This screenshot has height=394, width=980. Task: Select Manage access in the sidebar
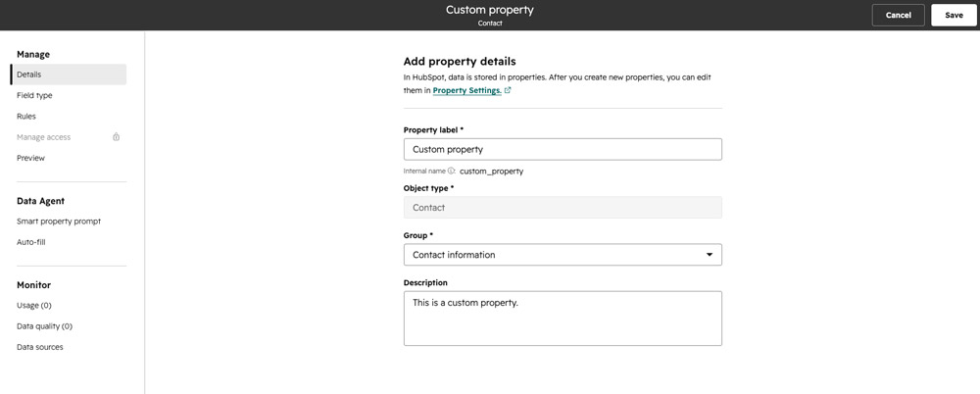coord(44,137)
